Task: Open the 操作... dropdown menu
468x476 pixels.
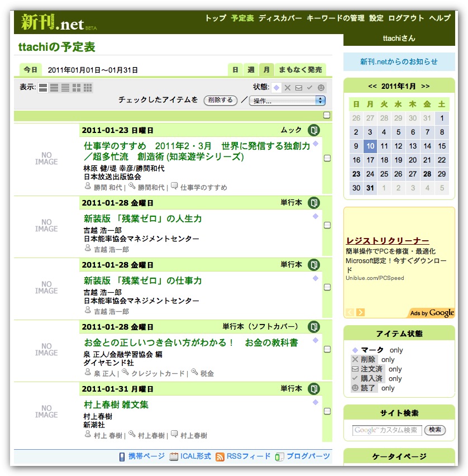Action: (x=287, y=101)
